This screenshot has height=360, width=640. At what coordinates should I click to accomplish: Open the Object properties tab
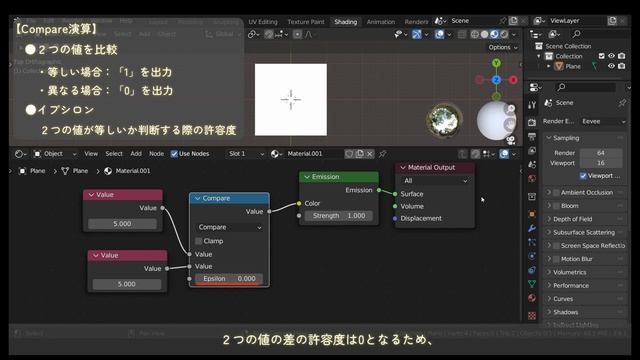(x=531, y=214)
